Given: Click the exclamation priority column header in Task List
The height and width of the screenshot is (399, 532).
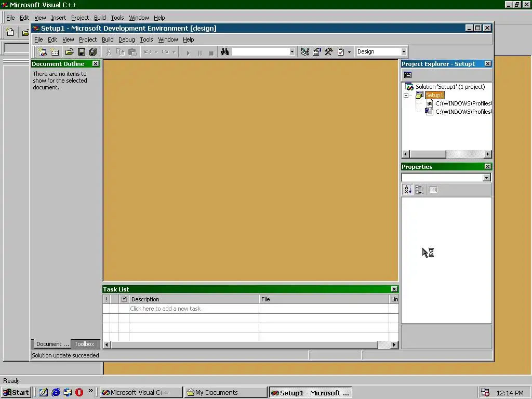Looking at the screenshot, I should tap(106, 299).
